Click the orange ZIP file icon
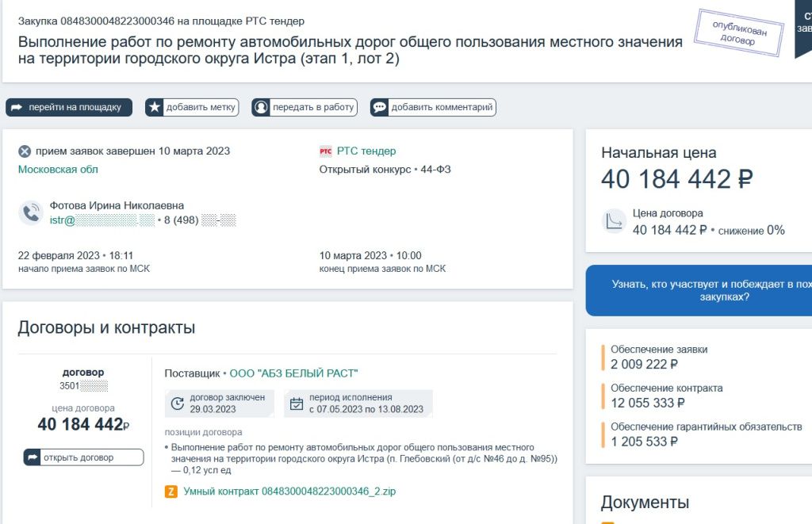This screenshot has width=812, height=524. point(170,491)
